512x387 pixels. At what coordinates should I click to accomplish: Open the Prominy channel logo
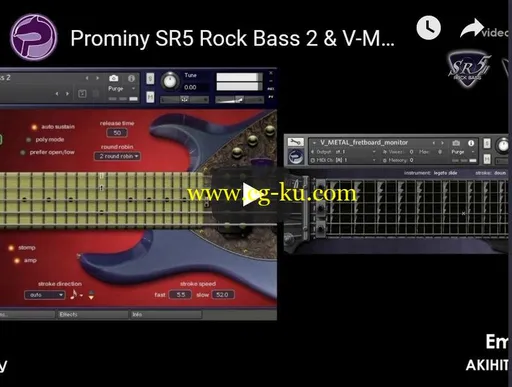pos(33,37)
